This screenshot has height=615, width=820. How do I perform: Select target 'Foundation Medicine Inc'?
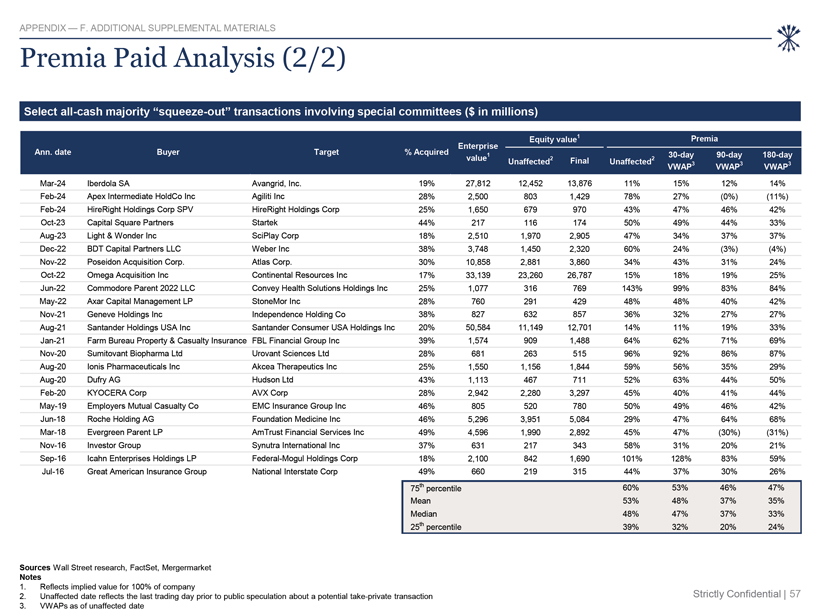[296, 419]
